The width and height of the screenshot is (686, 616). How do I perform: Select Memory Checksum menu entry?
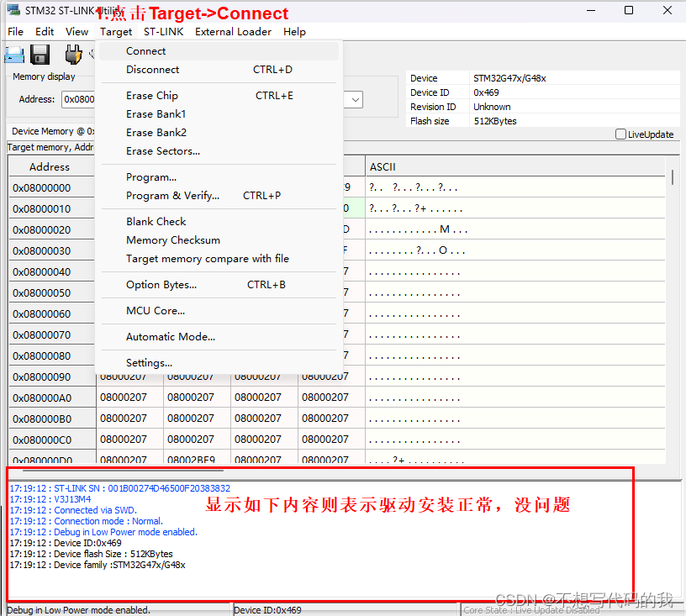point(219,240)
